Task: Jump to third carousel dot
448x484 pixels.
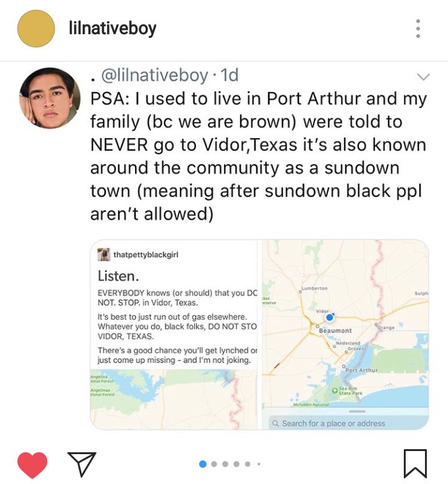Action: click(225, 464)
